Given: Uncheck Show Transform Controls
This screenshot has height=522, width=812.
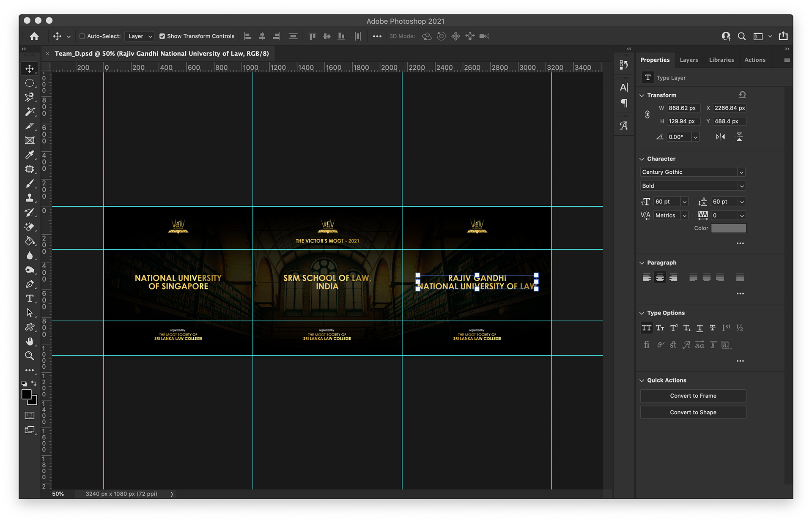Looking at the screenshot, I should click(x=162, y=36).
